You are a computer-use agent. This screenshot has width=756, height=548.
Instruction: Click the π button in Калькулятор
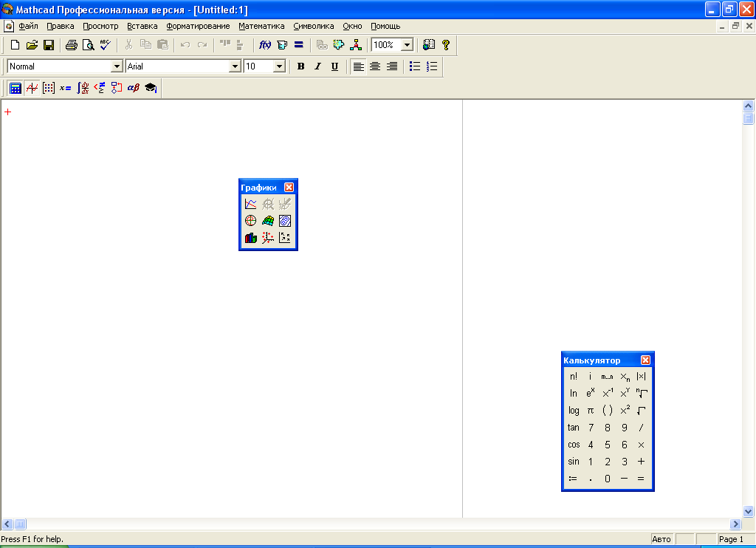tap(591, 411)
